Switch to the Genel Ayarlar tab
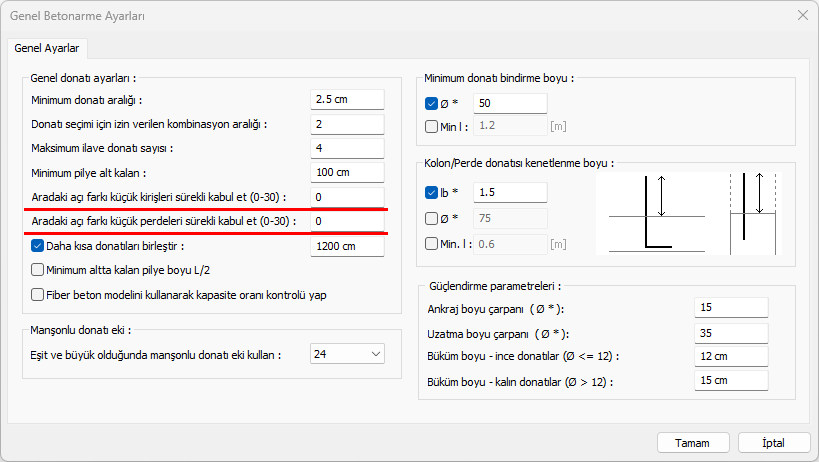Screen dimensions: 819x462 click(48, 47)
